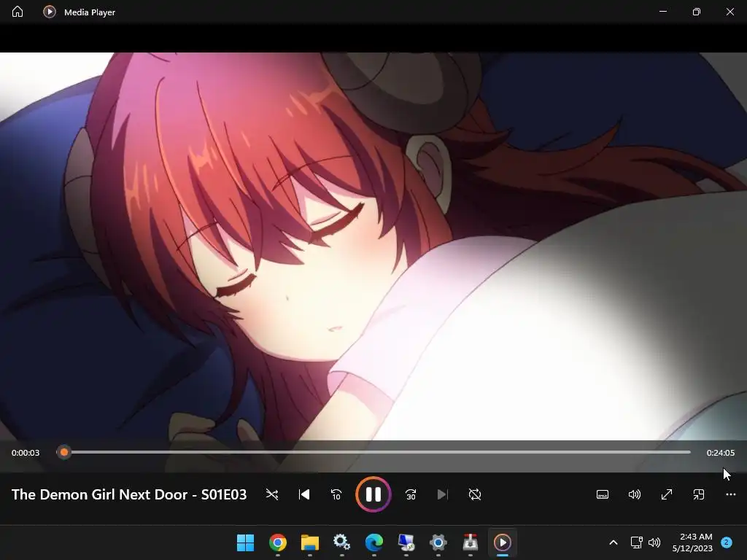Launch Google Chrome from taskbar
This screenshot has width=747, height=560.
point(278,542)
